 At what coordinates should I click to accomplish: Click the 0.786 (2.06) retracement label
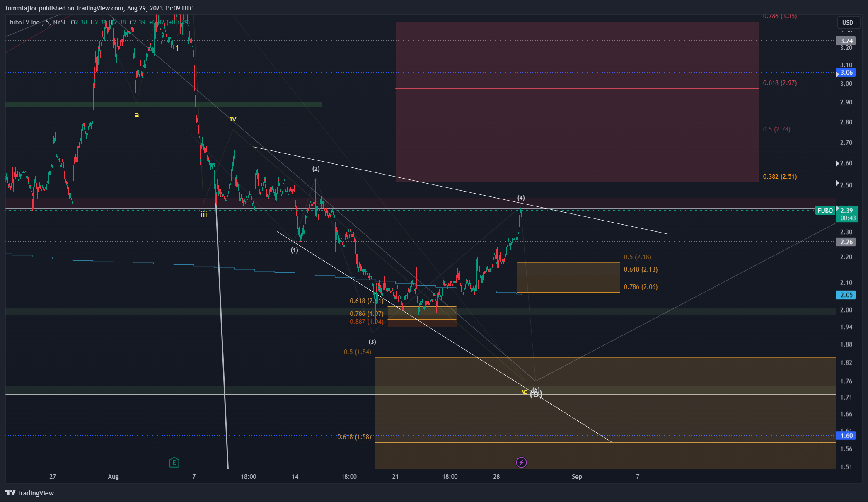(x=641, y=287)
